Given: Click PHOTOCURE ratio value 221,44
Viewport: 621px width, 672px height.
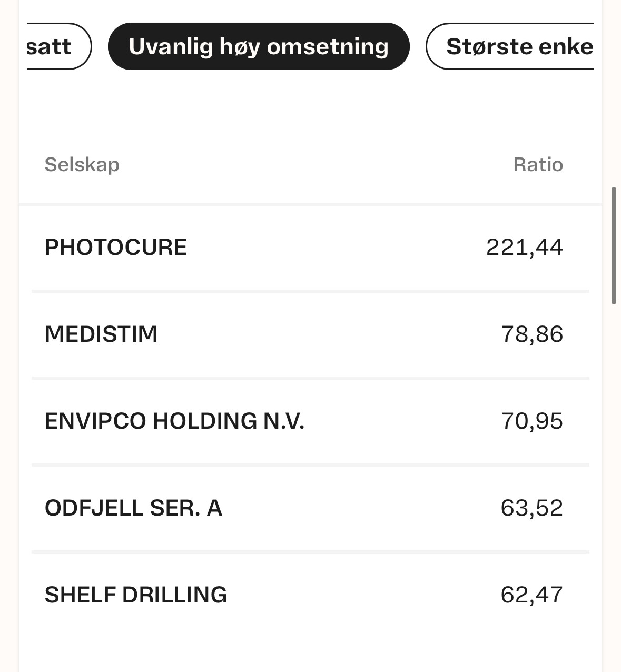Looking at the screenshot, I should tap(525, 248).
